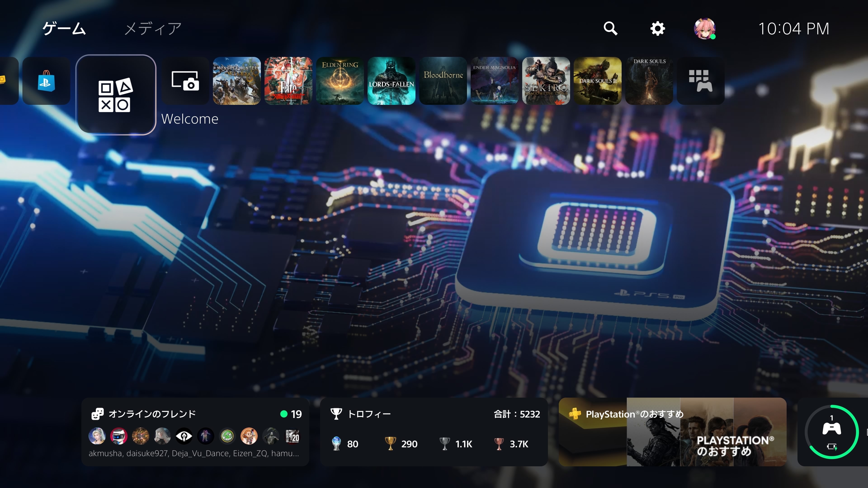Select the orange-haired girl friend avatar

[x=249, y=436]
